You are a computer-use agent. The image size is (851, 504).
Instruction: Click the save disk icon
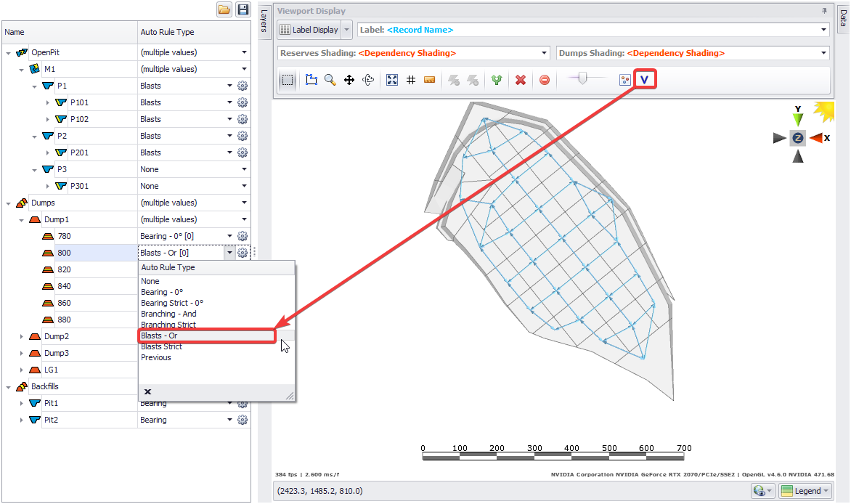click(x=243, y=9)
